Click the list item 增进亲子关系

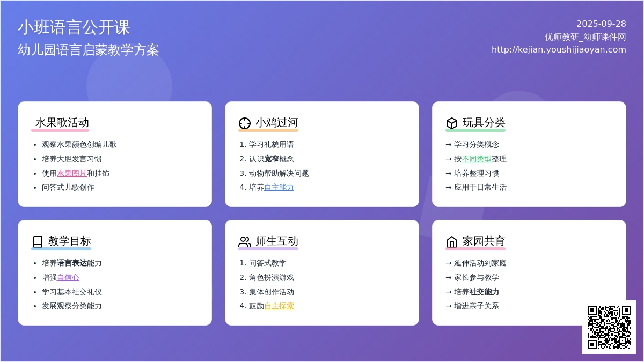click(x=476, y=306)
